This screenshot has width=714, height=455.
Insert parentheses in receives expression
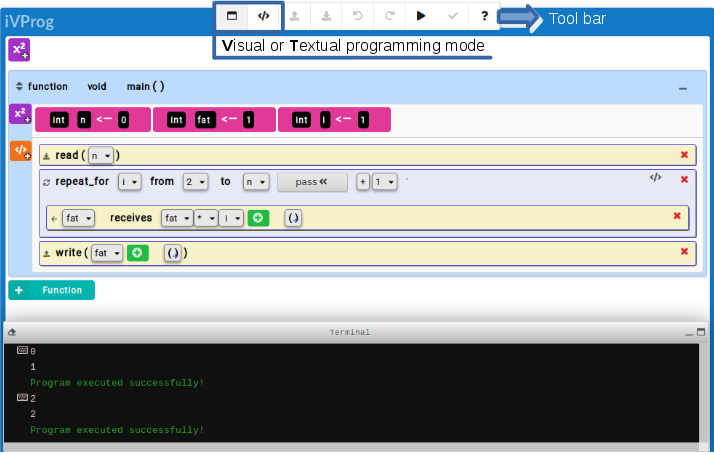tap(293, 219)
